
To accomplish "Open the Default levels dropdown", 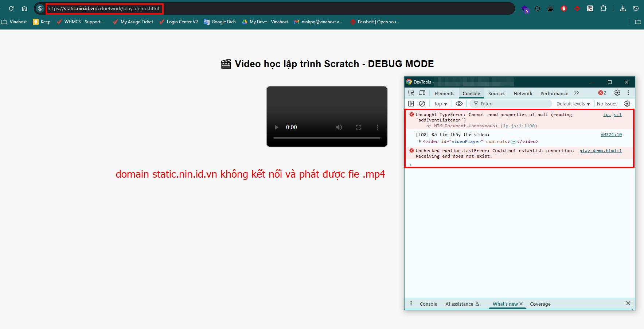I will pyautogui.click(x=573, y=104).
